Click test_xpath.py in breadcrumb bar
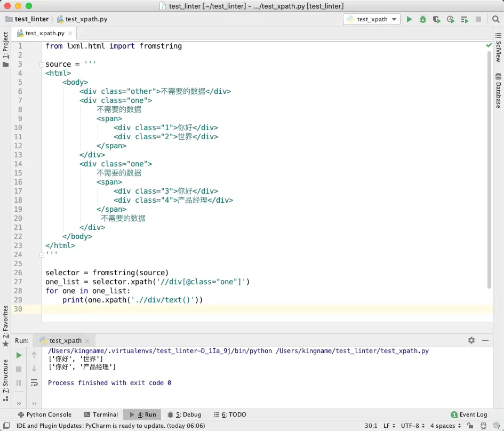The width and height of the screenshot is (504, 431). (82, 19)
